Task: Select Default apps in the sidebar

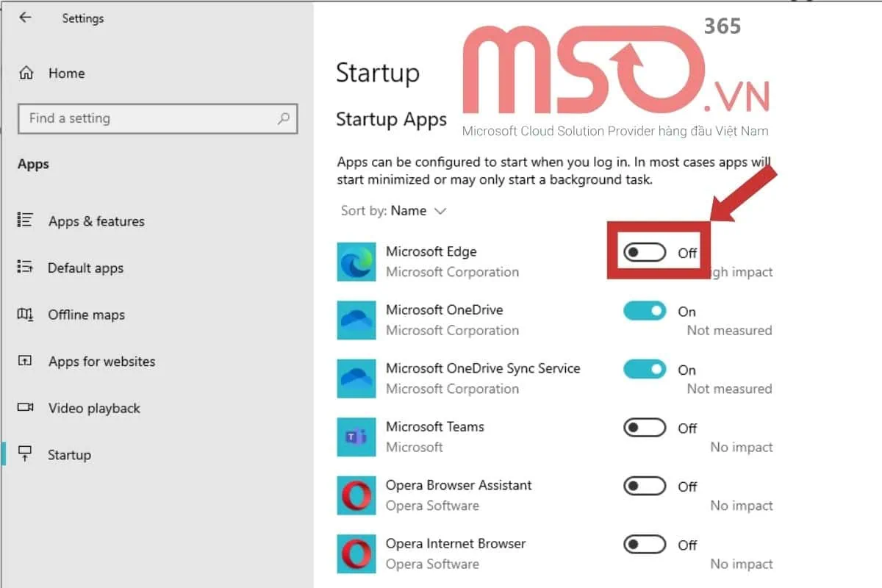Action: tap(86, 268)
